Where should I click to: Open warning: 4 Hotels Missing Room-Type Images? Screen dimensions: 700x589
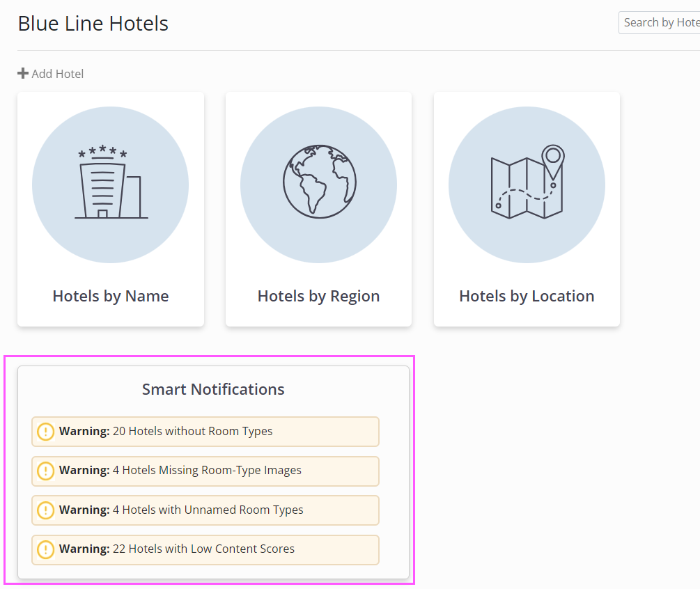(x=205, y=471)
